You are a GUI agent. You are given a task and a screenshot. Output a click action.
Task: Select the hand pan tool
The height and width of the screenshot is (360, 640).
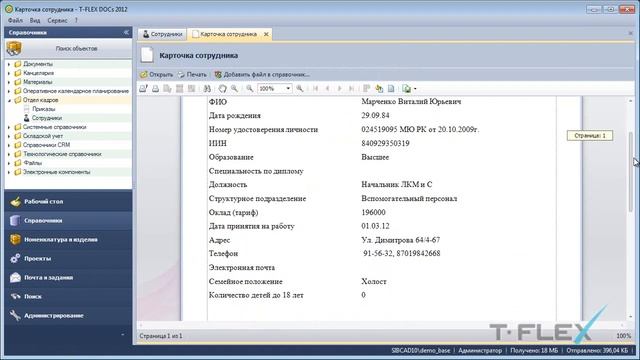coord(222,89)
